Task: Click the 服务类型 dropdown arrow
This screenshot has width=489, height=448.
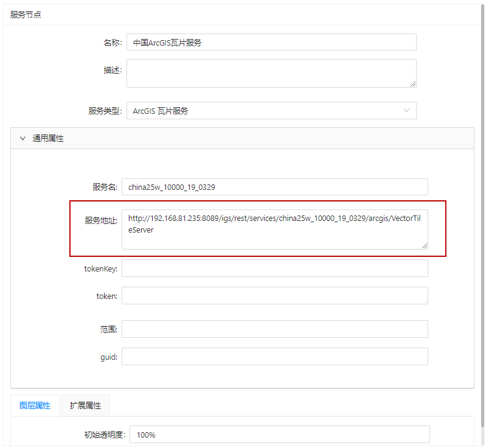Action: pos(406,111)
